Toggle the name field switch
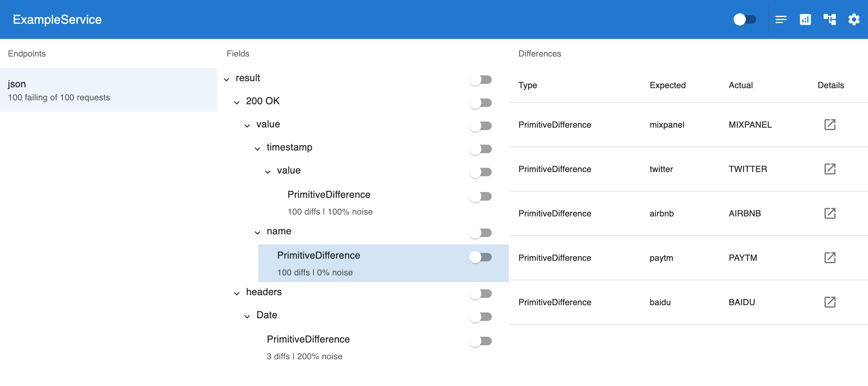868x386 pixels. tap(480, 233)
